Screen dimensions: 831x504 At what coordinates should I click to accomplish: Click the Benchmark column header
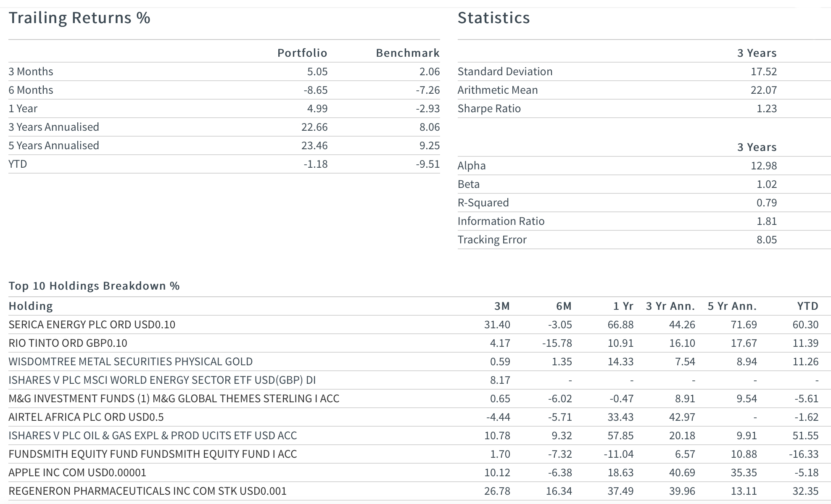(408, 53)
